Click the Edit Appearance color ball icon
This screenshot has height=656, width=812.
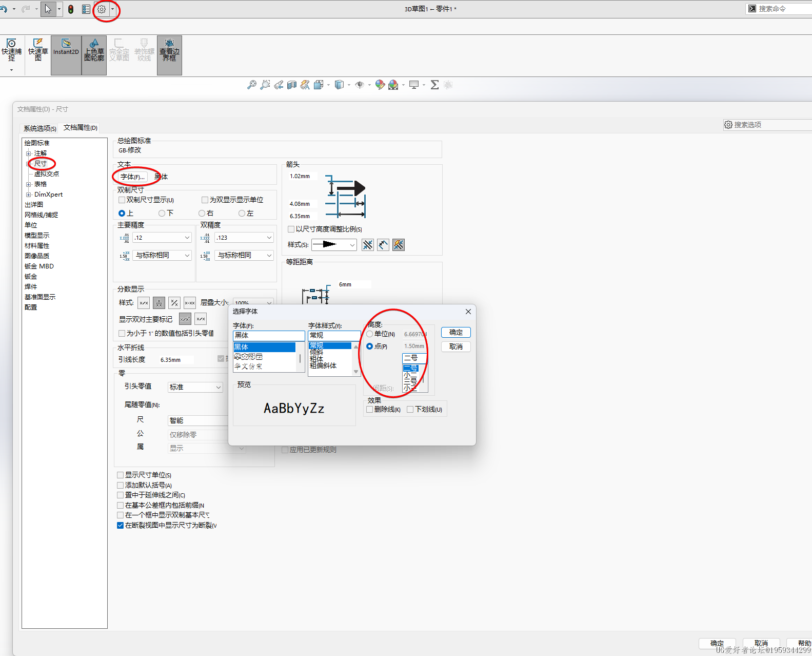(380, 85)
